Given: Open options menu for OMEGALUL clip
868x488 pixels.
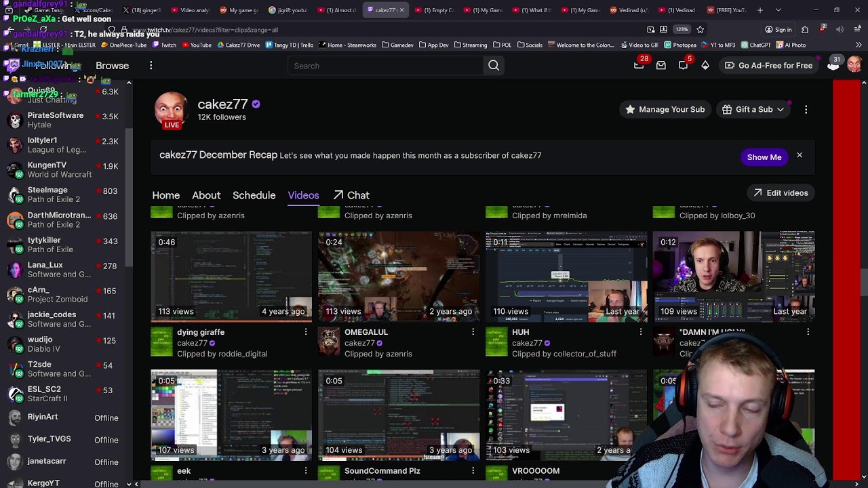Looking at the screenshot, I should pyautogui.click(x=473, y=332).
